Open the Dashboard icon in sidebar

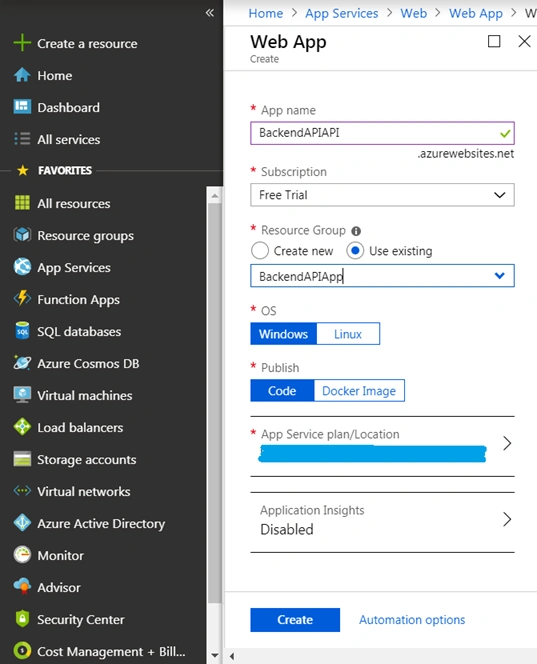22,107
